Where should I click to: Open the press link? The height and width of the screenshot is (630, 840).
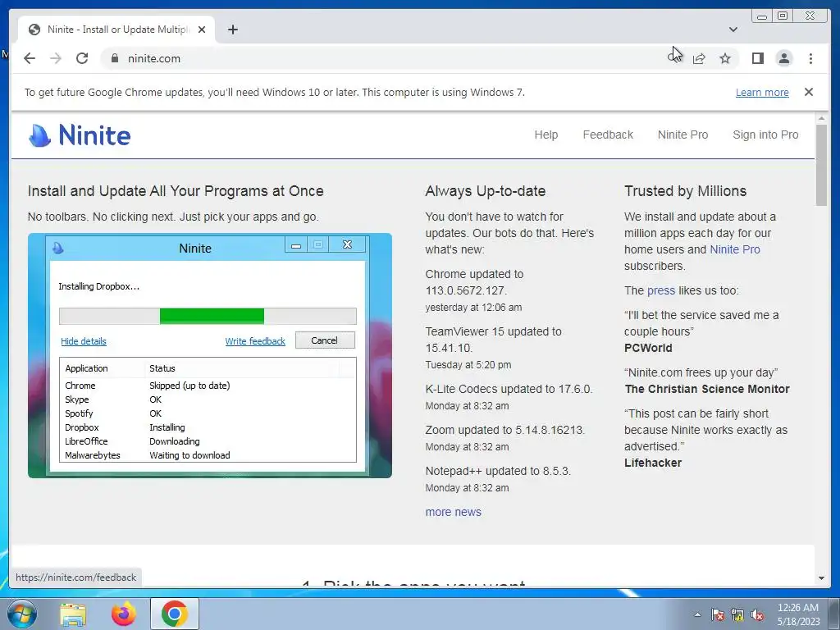tap(660, 290)
